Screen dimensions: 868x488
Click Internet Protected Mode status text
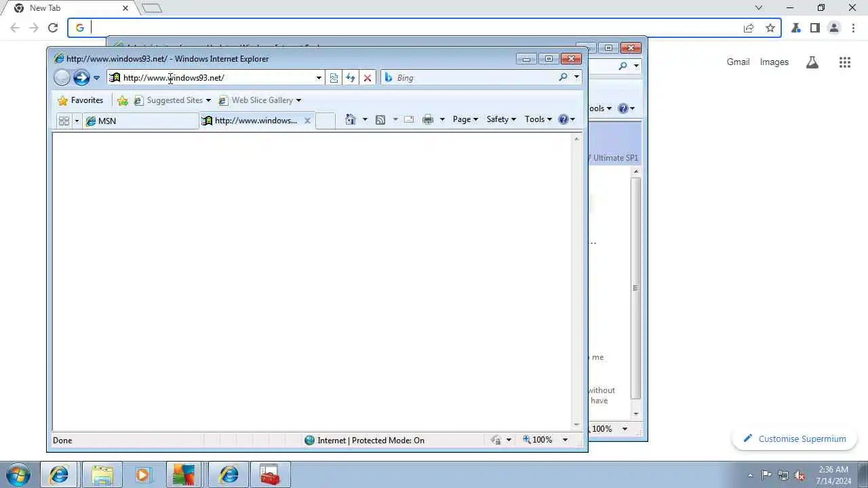371,441
